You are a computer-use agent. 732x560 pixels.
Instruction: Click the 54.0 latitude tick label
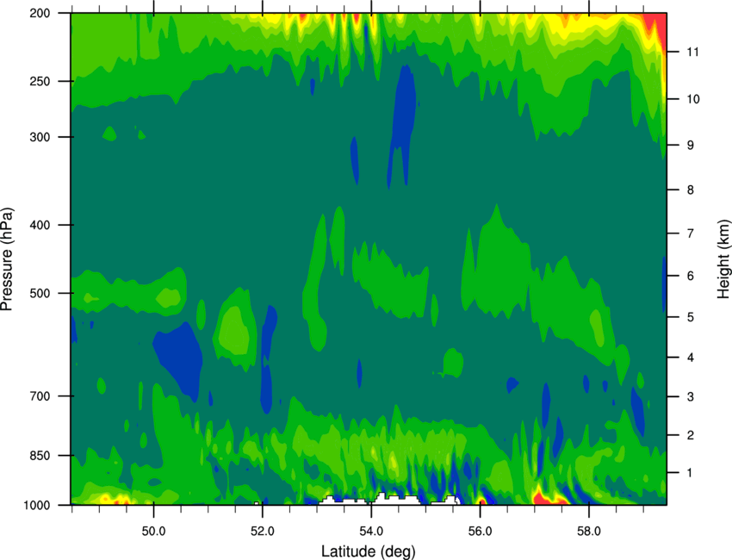pyautogui.click(x=371, y=532)
